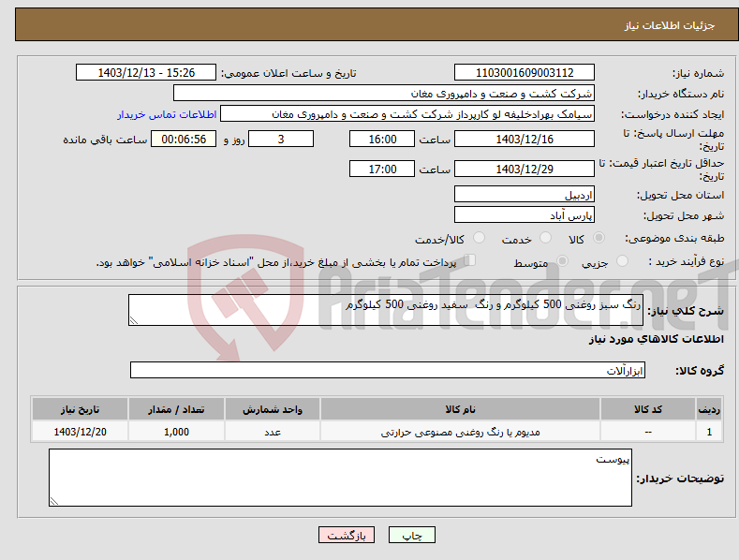The height and width of the screenshot is (560, 739).
Task: Click the delivery province field اردبیل
Action: click(525, 194)
